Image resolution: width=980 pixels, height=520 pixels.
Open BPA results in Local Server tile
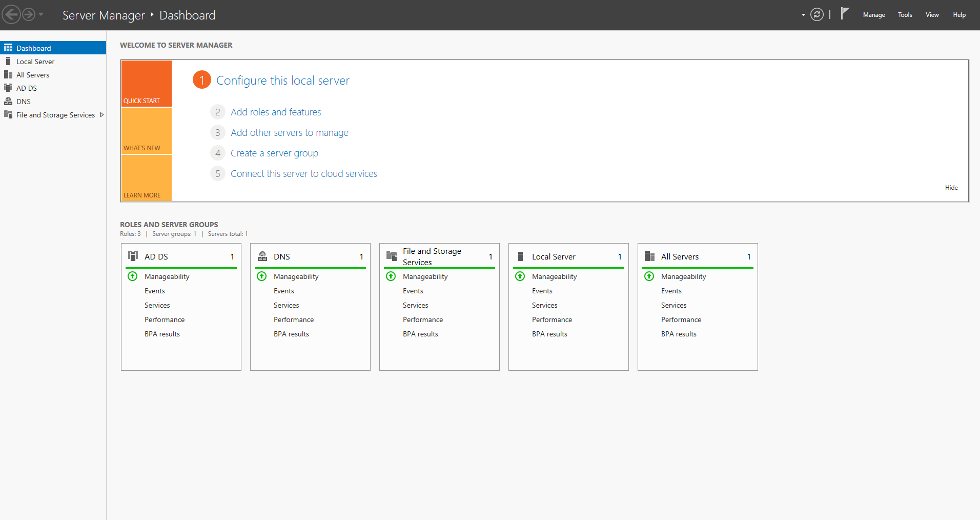pyautogui.click(x=549, y=334)
